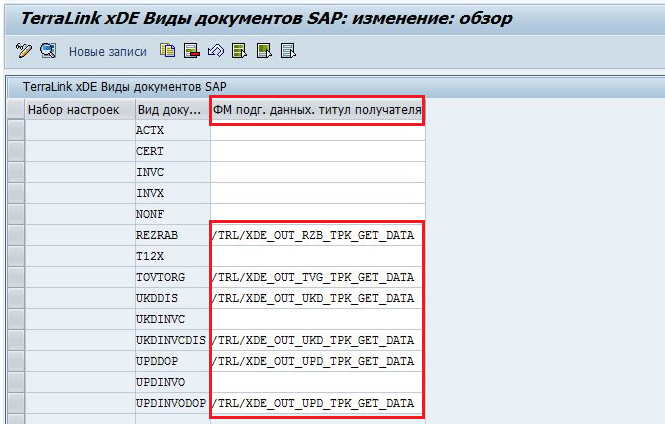This screenshot has height=424, width=665.
Task: Click Набор настроек cell in INVC row
Action: coord(79,172)
